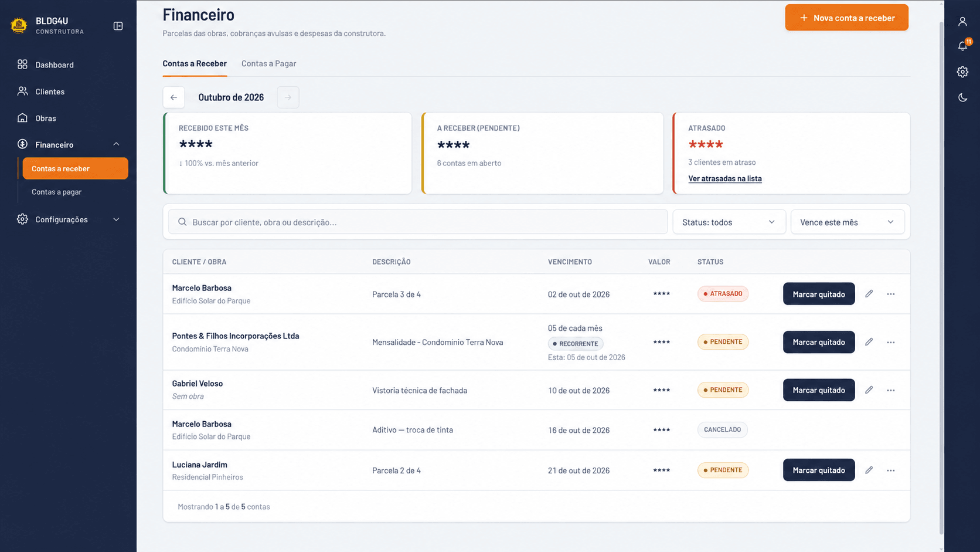980x552 pixels.
Task: Click Nova conta a receber button
Action: (x=846, y=18)
